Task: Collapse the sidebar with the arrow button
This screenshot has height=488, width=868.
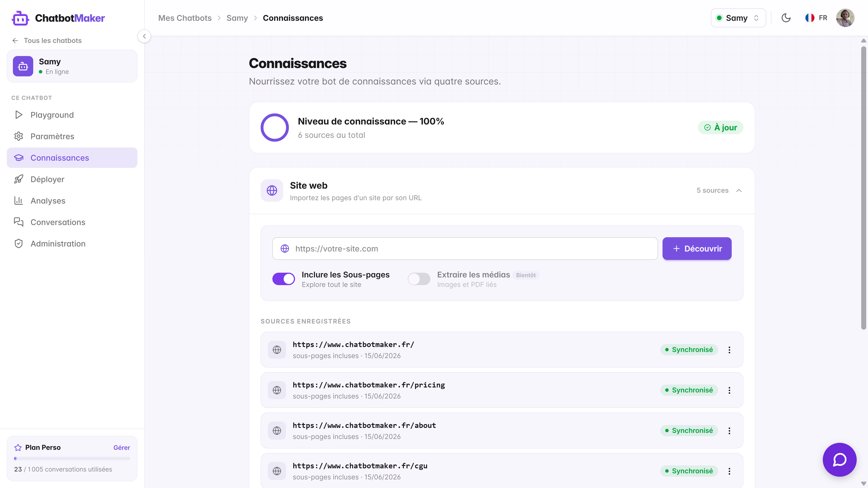Action: (x=144, y=36)
